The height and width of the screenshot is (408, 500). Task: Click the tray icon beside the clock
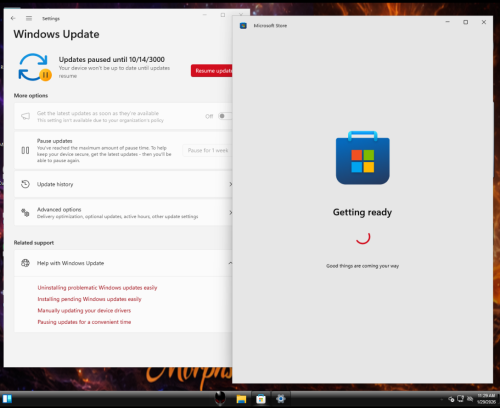coord(470,399)
